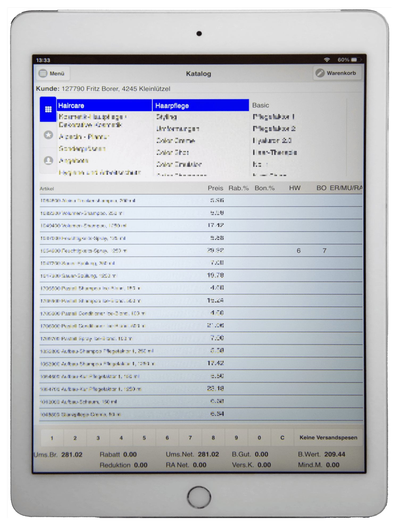Image resolution: width=399 pixels, height=532 pixels.
Task: Select the HW quantity cell showing 6
Action: pos(298,251)
